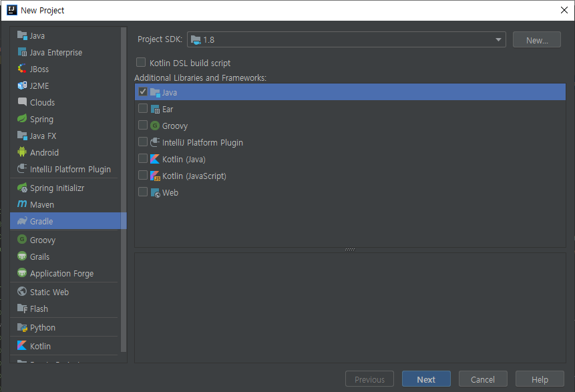Select the Kotlin icon in left sidebar

point(22,345)
